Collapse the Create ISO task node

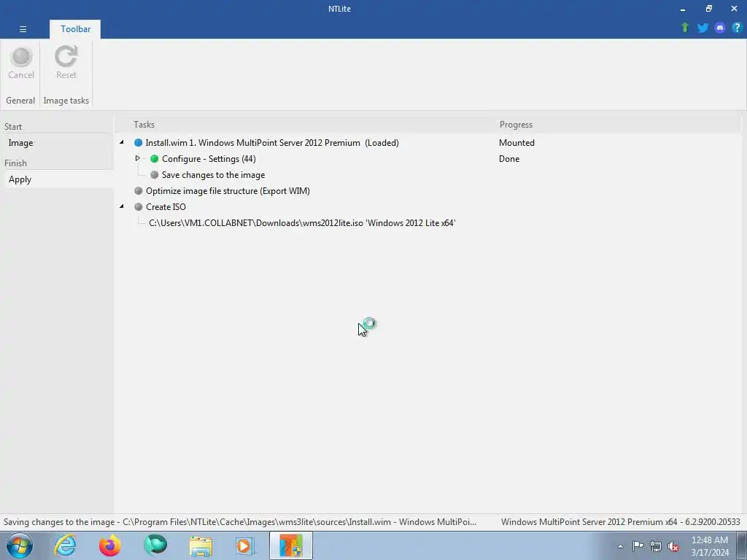coord(122,206)
